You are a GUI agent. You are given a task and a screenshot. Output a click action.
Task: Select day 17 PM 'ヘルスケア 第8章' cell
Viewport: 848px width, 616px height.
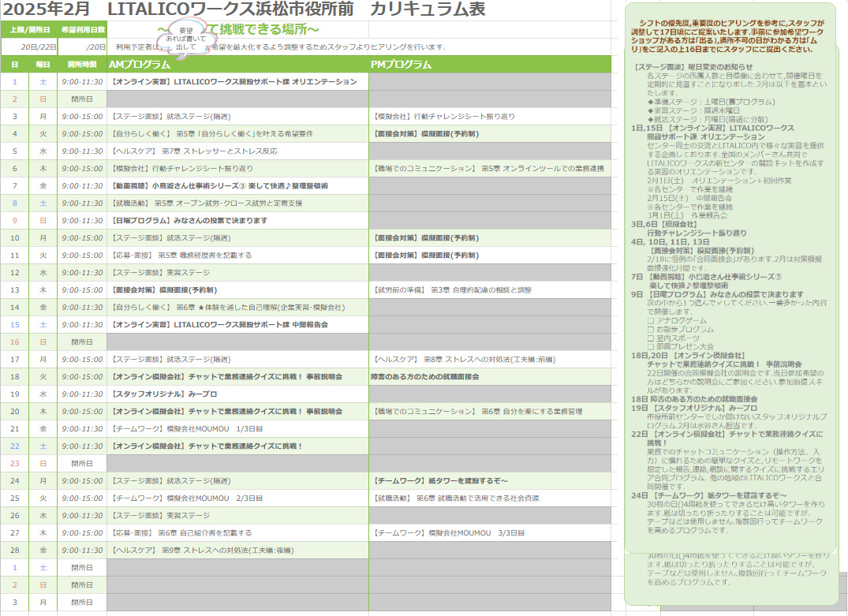tap(490, 359)
